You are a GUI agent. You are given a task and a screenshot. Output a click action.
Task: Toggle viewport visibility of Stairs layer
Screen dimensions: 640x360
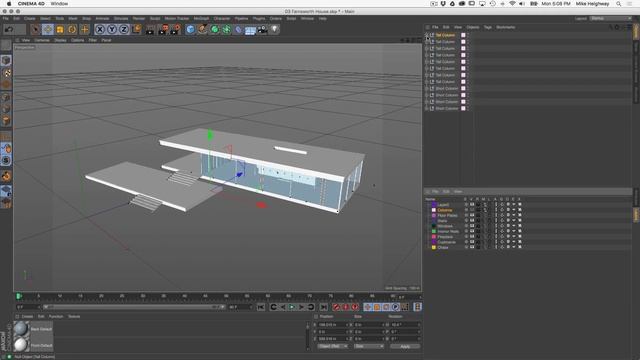[472, 221]
